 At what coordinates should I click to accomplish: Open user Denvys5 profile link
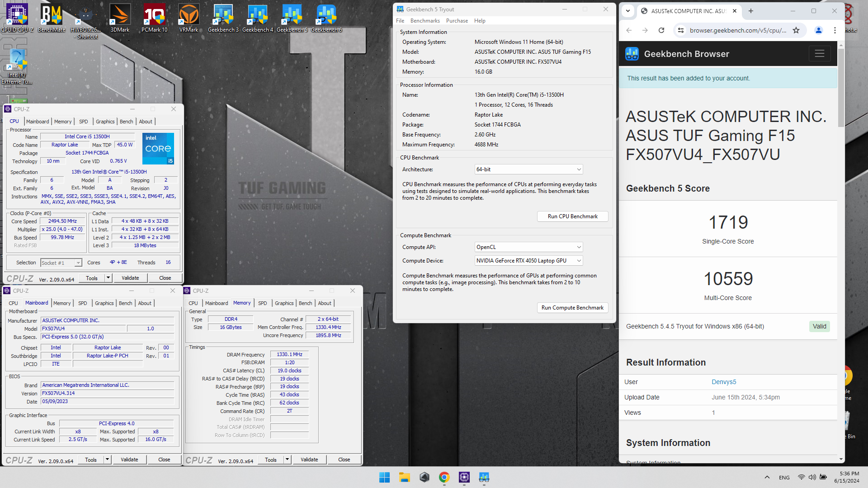724,382
